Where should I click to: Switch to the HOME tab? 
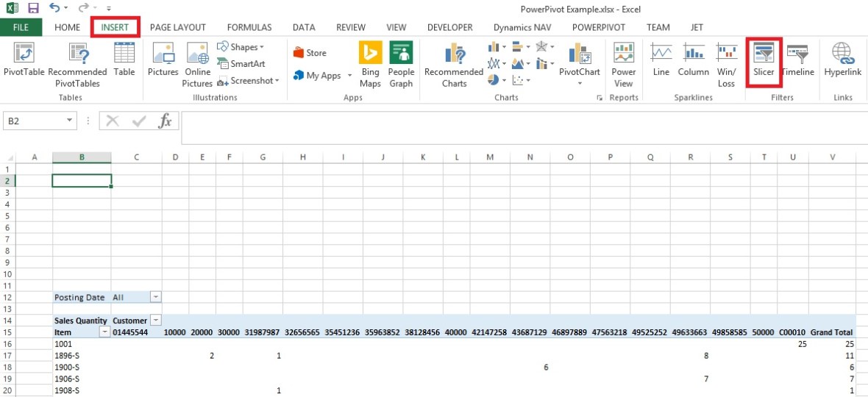[67, 27]
